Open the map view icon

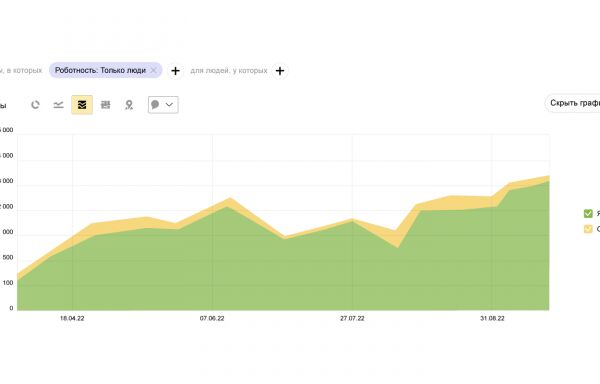(129, 105)
